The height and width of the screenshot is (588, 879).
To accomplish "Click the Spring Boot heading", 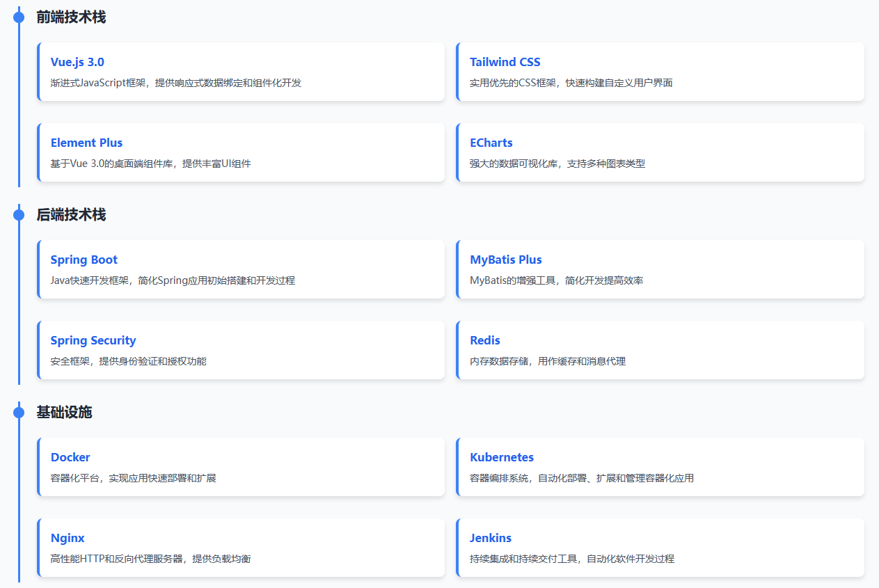I will tap(84, 260).
